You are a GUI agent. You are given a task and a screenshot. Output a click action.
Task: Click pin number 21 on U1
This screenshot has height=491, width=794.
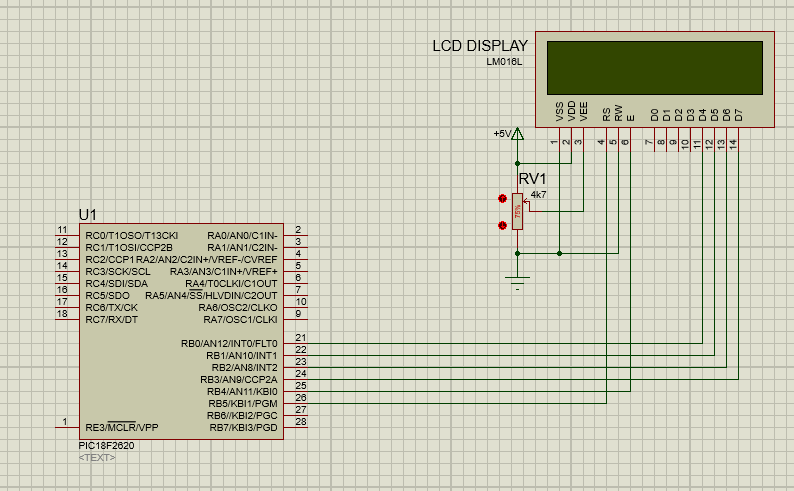[x=301, y=338]
